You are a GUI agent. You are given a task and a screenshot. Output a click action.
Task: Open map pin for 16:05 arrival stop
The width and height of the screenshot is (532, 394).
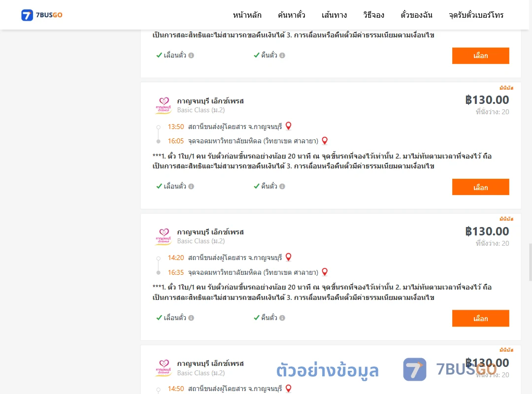click(x=325, y=140)
